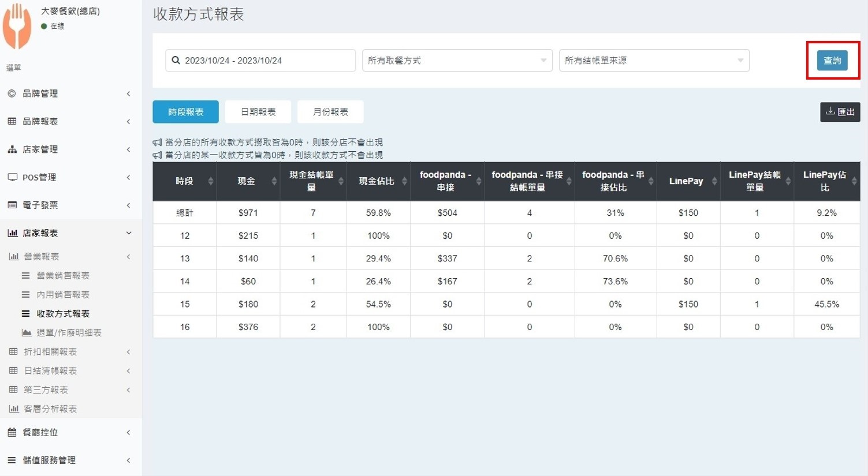Sort table by 現金 column arrows
This screenshot has height=476, width=868.
tap(274, 181)
